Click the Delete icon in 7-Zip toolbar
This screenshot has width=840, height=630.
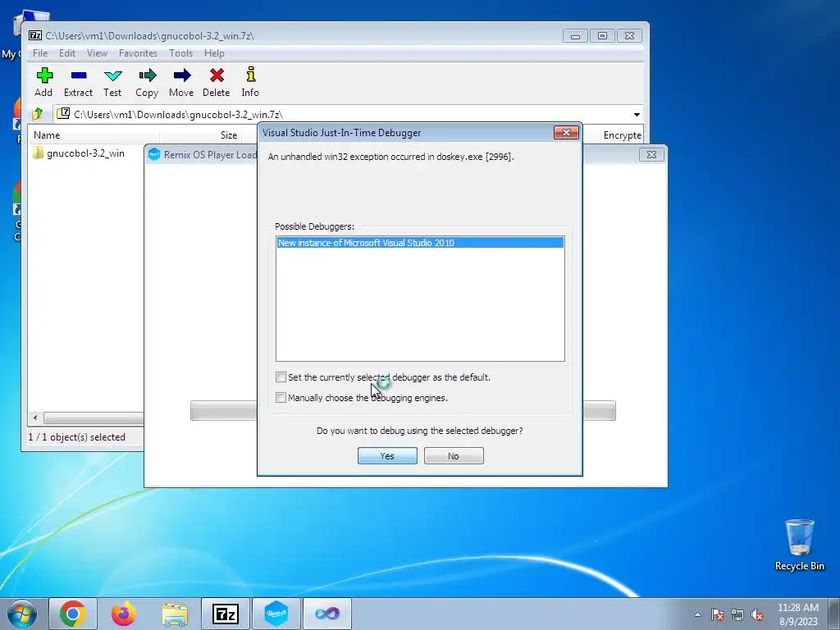217,82
